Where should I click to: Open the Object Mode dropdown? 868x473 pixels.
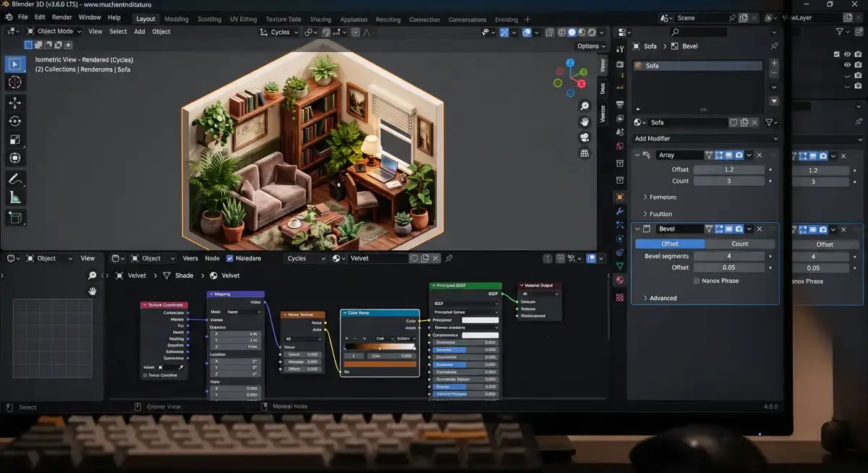(55, 32)
